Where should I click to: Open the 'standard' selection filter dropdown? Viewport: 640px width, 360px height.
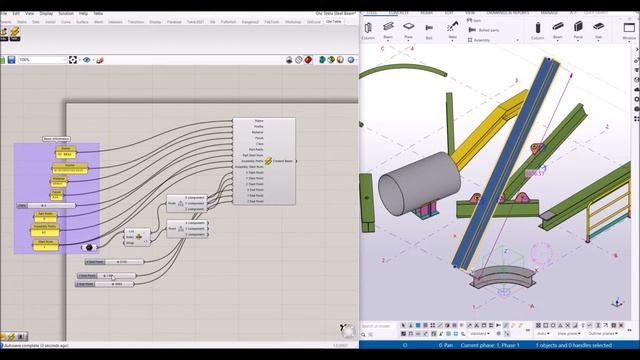480,334
